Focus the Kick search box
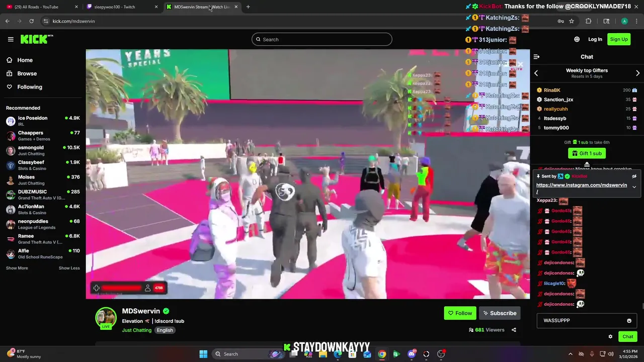The height and width of the screenshot is (362, 644). 322,39
